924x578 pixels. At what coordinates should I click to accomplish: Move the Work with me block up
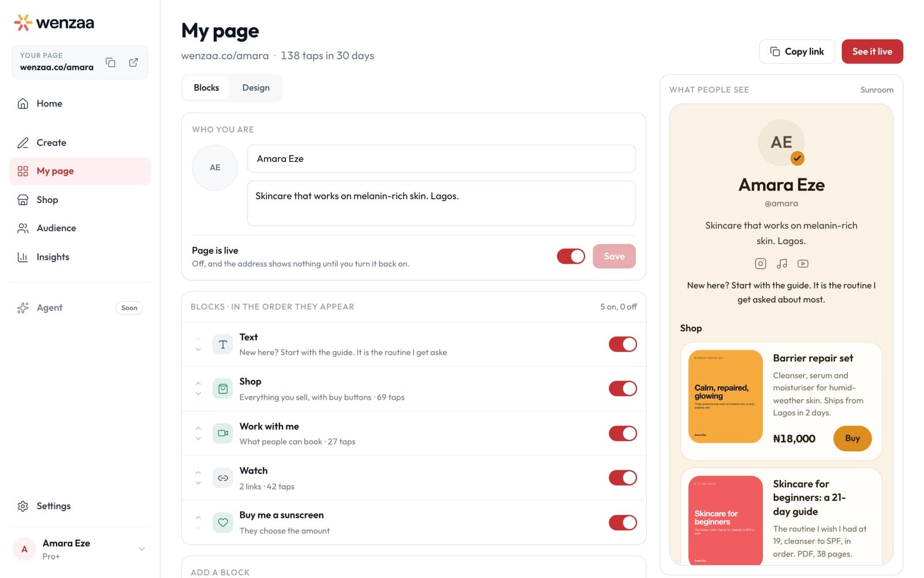point(198,428)
